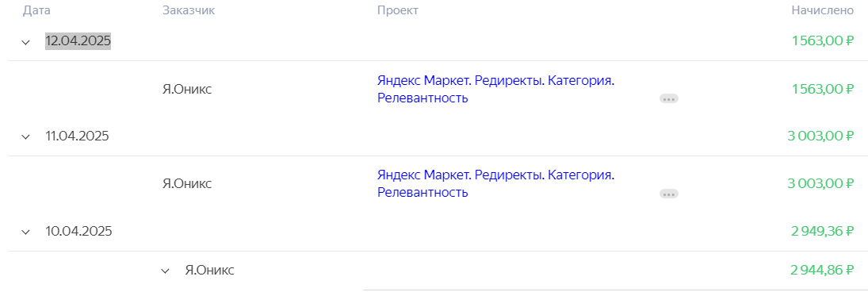Click the Я.Оникс customer name under 11.04.2025
The height and width of the screenshot is (292, 868).
pos(187,184)
